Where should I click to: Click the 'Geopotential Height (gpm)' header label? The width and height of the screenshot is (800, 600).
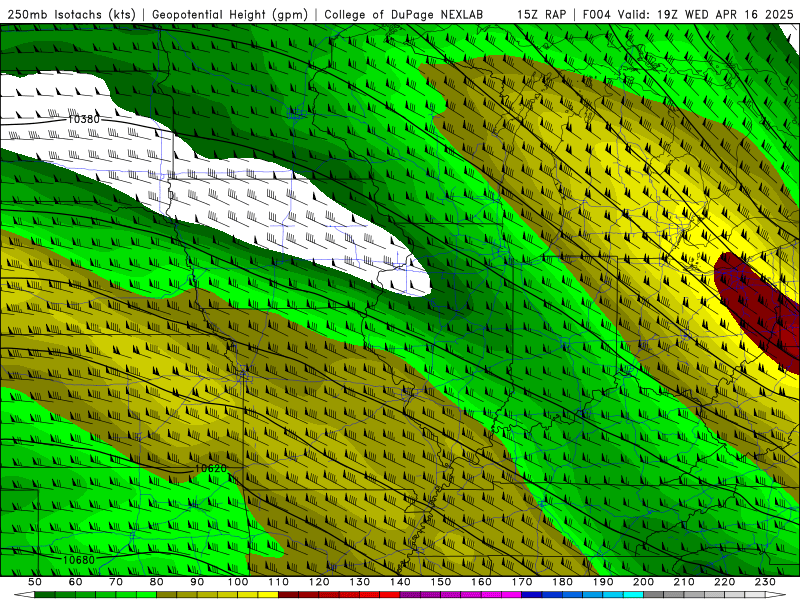click(230, 14)
